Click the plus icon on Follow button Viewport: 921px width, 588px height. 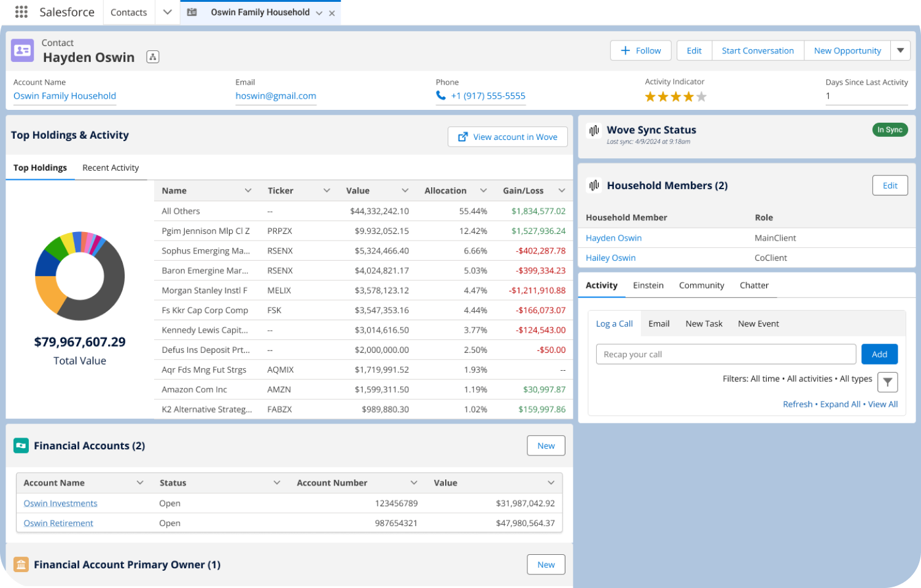626,50
